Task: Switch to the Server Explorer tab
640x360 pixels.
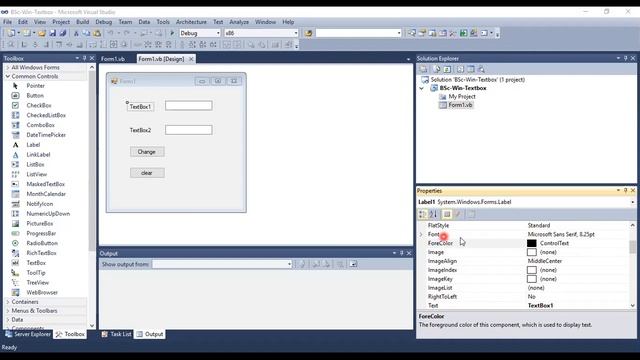Action: pyautogui.click(x=28, y=334)
